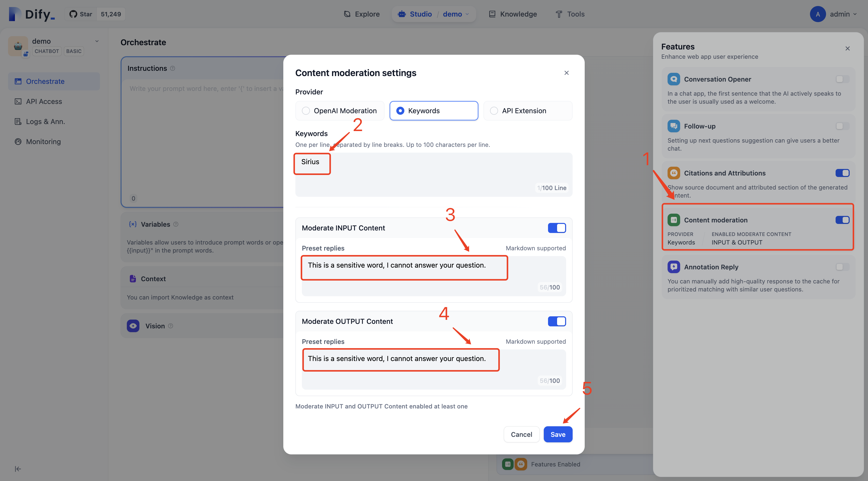Click the Citations and Attributions feature icon
868x481 pixels.
673,173
